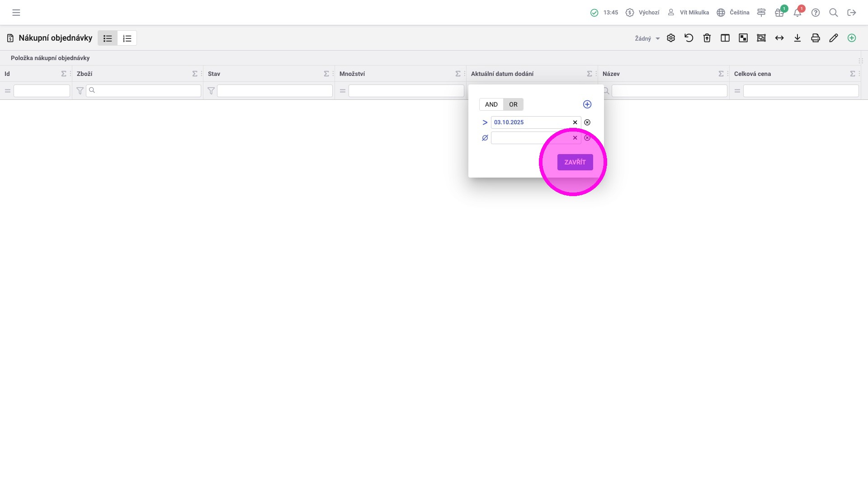Open the Výchozí currency menu
The width and height of the screenshot is (868, 488).
(642, 13)
